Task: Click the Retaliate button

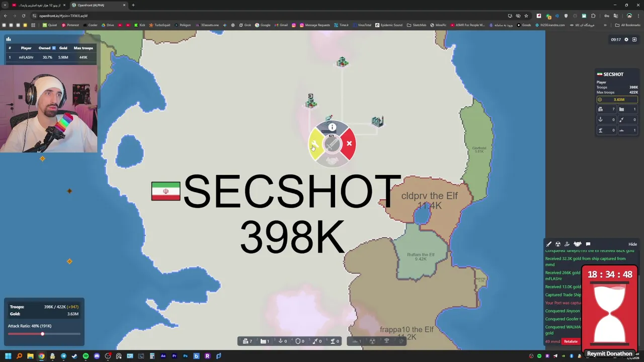Action: coord(571,341)
